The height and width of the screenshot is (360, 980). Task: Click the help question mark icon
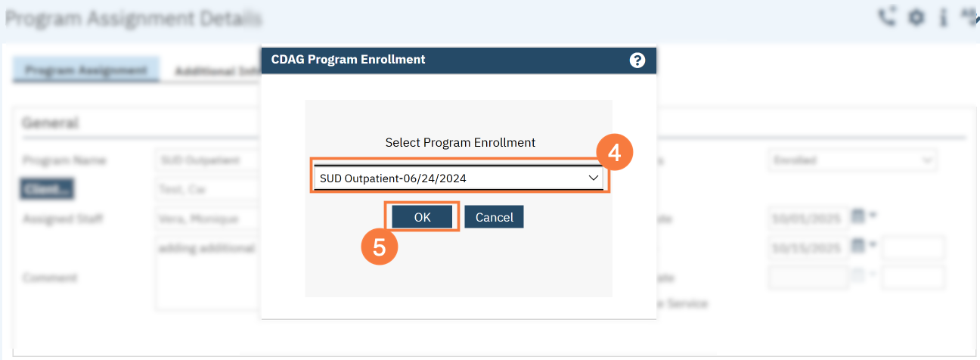pyautogui.click(x=637, y=60)
